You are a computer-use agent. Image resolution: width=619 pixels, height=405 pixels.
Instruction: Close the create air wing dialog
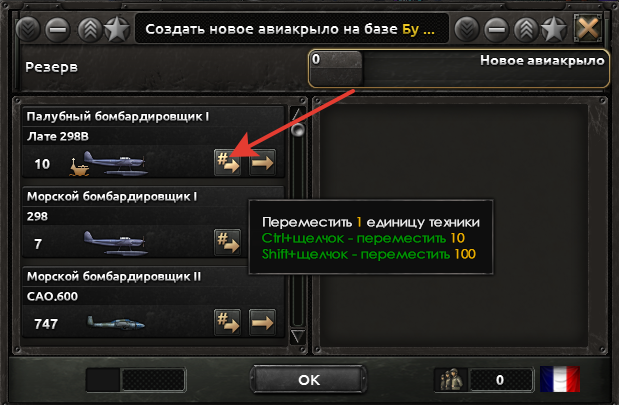[x=588, y=28]
